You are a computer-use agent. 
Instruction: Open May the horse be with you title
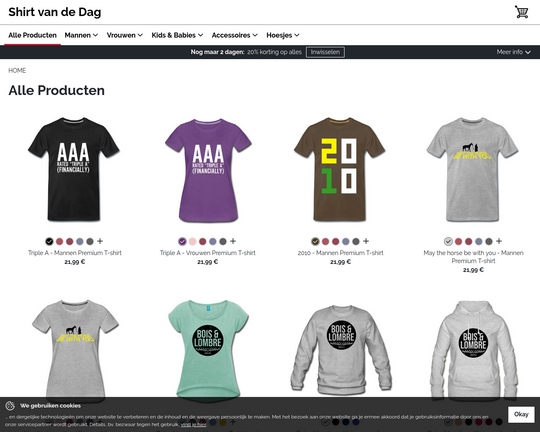(x=473, y=257)
